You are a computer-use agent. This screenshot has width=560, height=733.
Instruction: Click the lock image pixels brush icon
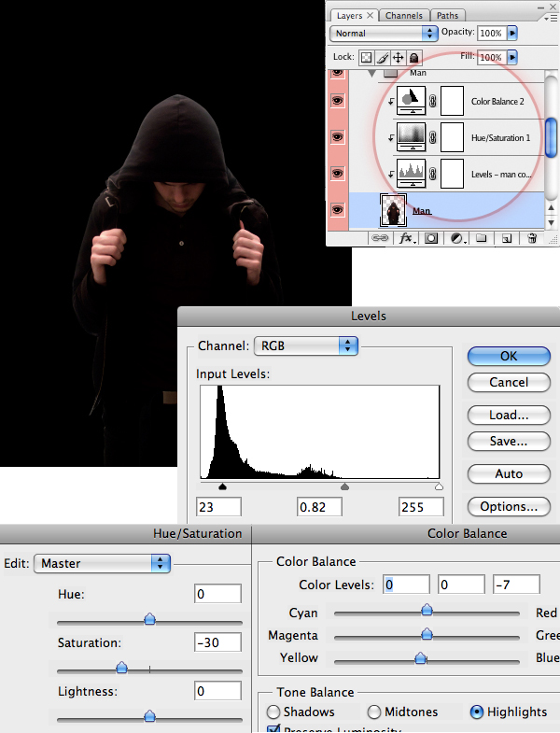click(383, 57)
